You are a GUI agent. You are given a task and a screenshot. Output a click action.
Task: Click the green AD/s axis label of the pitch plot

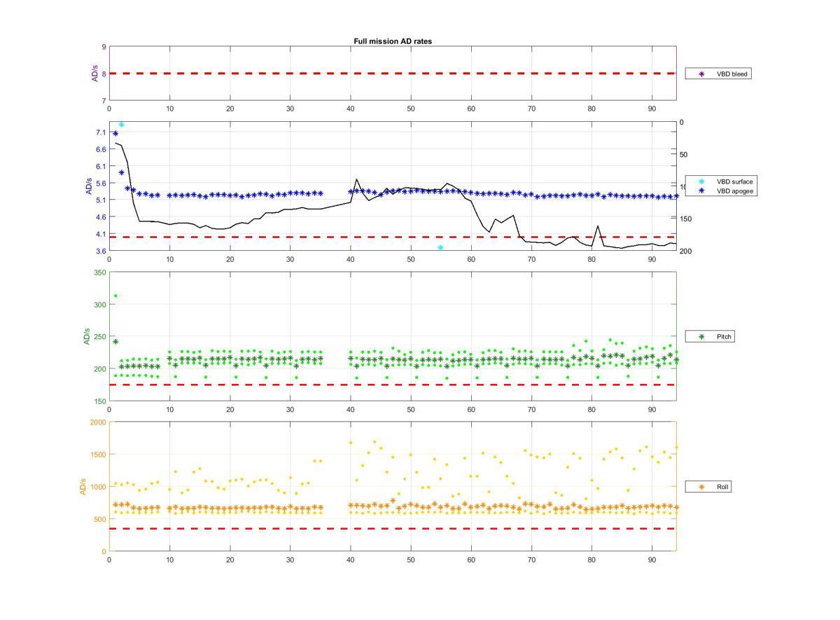point(87,336)
